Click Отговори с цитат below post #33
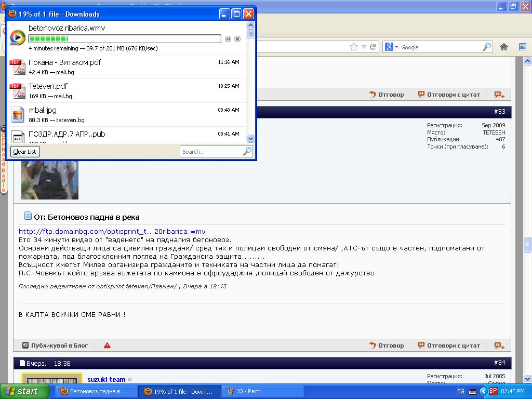532x399 pixels. point(449,345)
